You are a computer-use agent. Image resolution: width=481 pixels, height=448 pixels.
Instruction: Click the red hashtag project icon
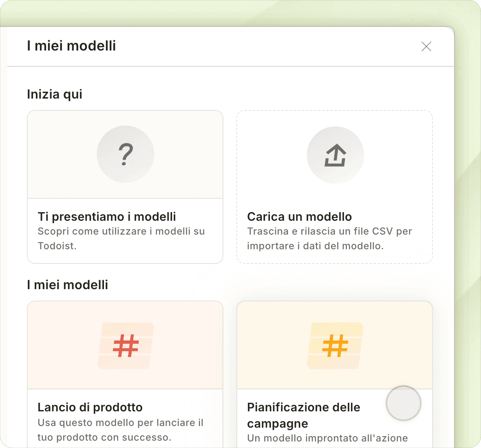point(126,346)
